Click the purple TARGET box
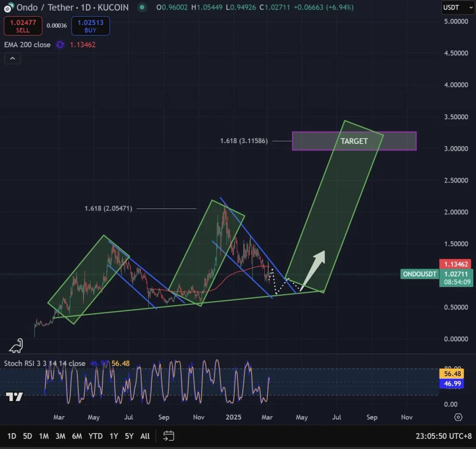 pyautogui.click(x=354, y=141)
